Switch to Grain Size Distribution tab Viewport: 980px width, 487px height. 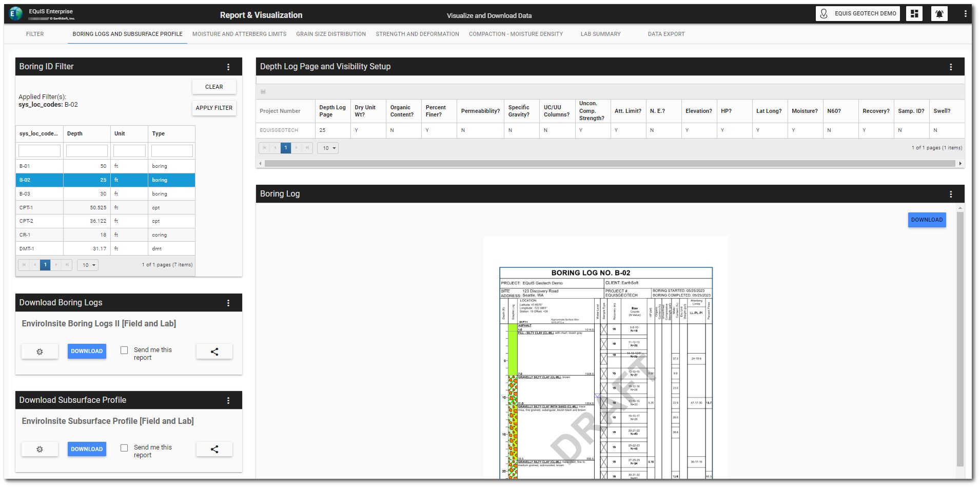click(x=331, y=34)
